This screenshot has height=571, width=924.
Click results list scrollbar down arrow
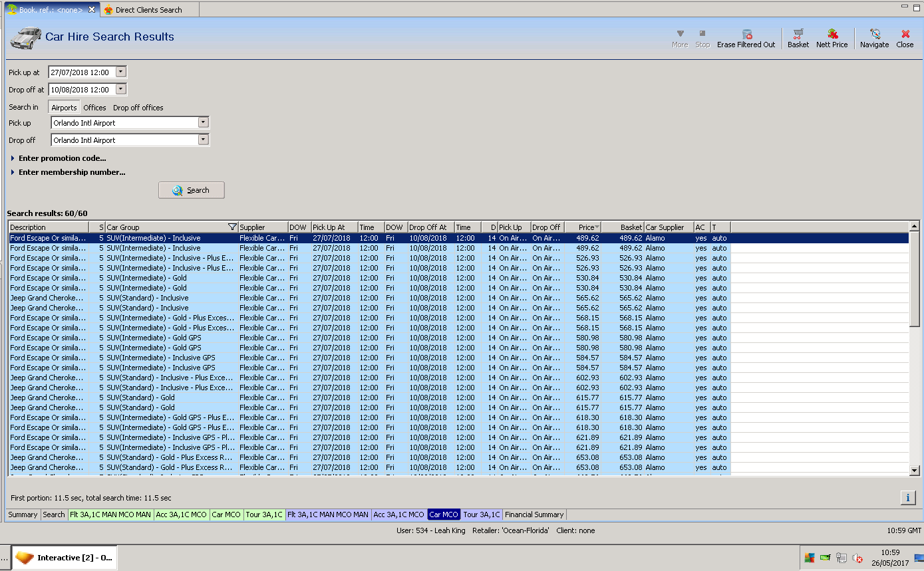[915, 471]
